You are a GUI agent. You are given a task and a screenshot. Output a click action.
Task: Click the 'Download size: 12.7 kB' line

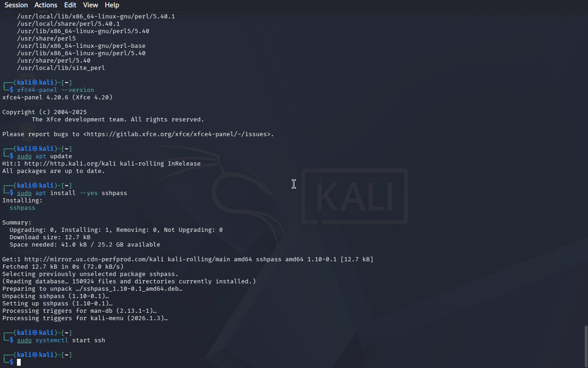[x=50, y=237]
